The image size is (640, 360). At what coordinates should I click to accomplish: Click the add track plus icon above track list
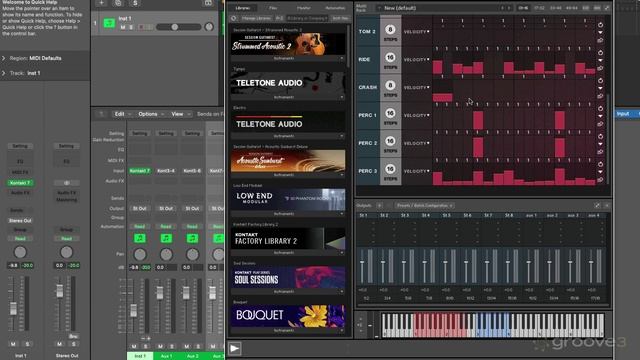101,3
